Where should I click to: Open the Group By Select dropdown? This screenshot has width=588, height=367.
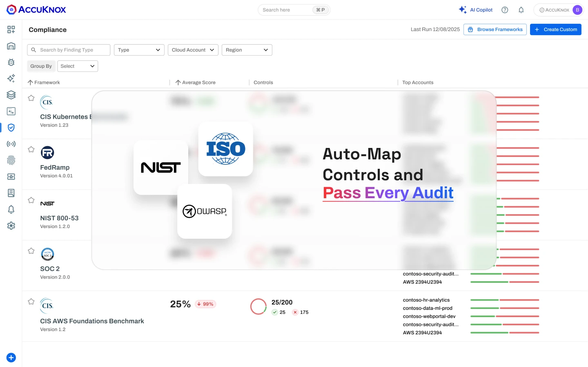tap(78, 66)
